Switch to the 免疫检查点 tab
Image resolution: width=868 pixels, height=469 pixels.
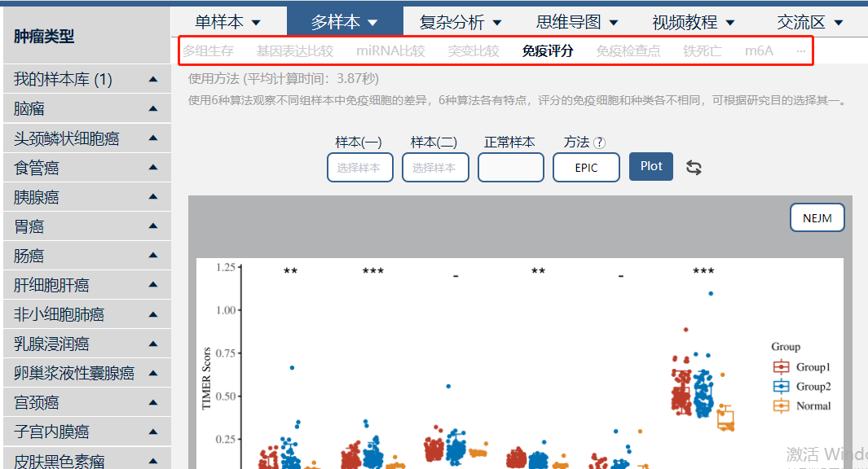(x=628, y=50)
